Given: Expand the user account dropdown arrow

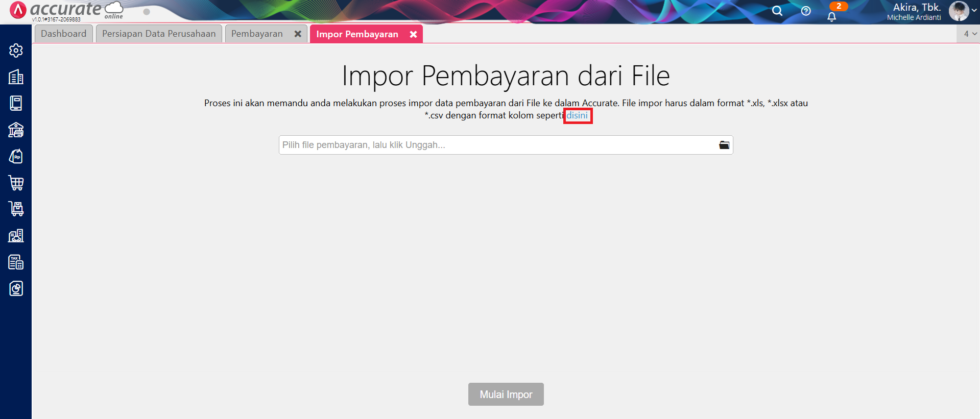Looking at the screenshot, I should coord(974,10).
